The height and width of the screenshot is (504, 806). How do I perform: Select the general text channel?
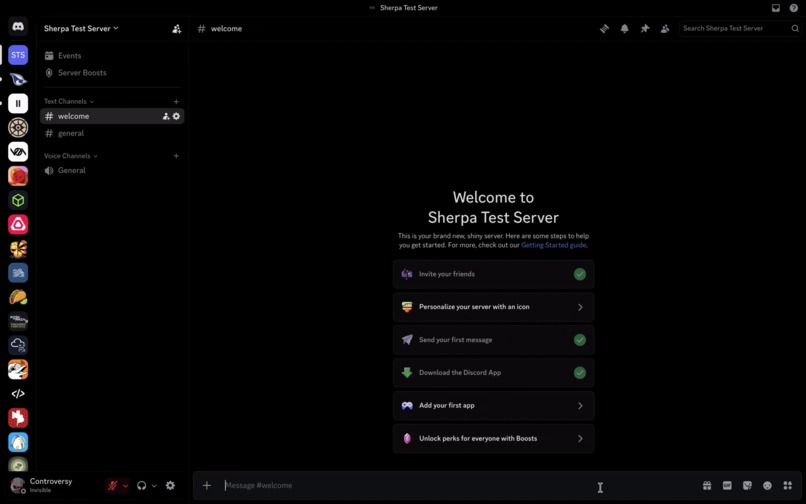click(112, 133)
